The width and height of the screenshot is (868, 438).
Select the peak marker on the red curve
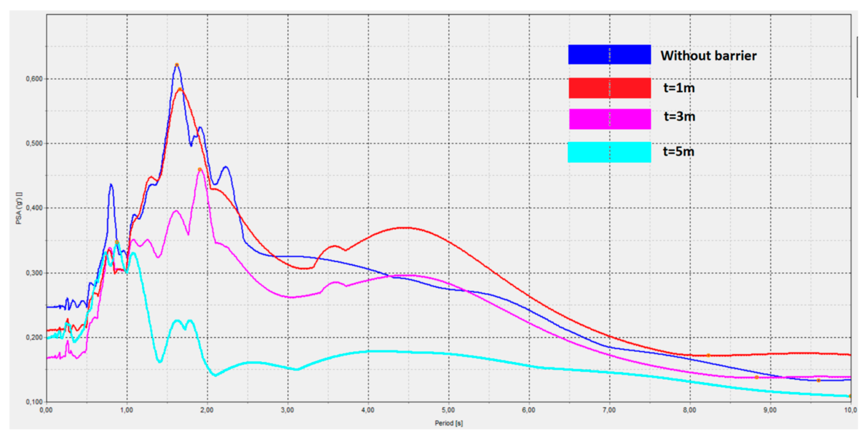[180, 90]
